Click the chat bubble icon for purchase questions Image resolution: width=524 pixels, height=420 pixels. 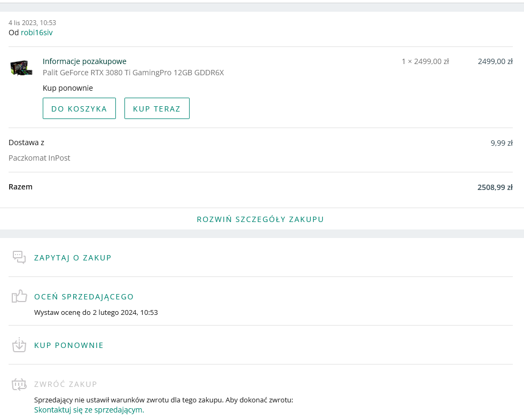pyautogui.click(x=19, y=257)
